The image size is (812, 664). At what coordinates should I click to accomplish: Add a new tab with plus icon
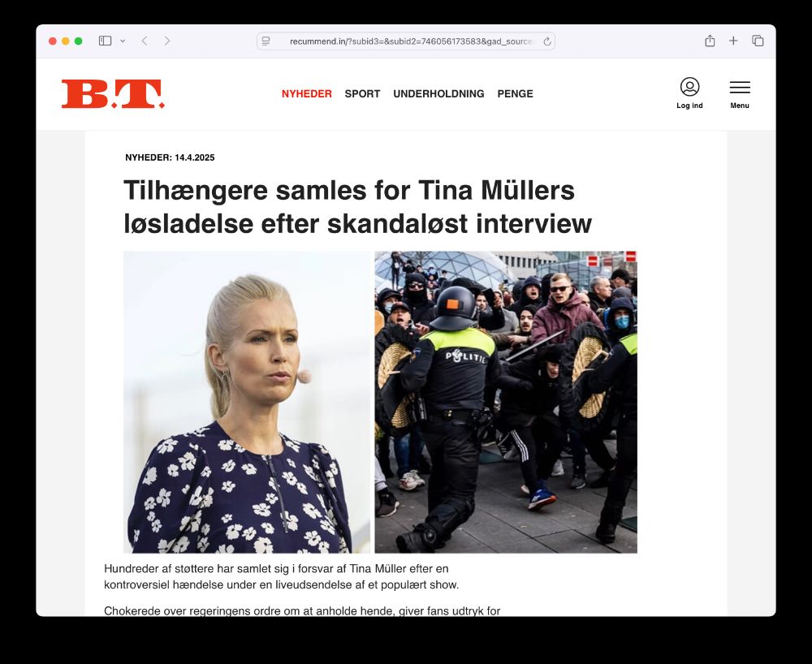[733, 41]
